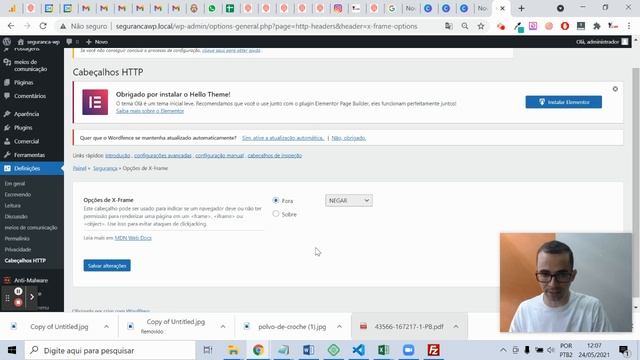Open the NEGAR dropdown
Screen dimensions: 640x360
pos(349,200)
